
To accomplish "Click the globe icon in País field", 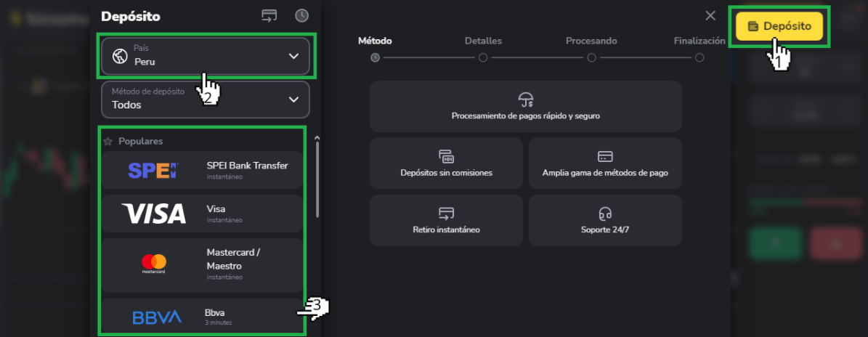I will [x=118, y=56].
